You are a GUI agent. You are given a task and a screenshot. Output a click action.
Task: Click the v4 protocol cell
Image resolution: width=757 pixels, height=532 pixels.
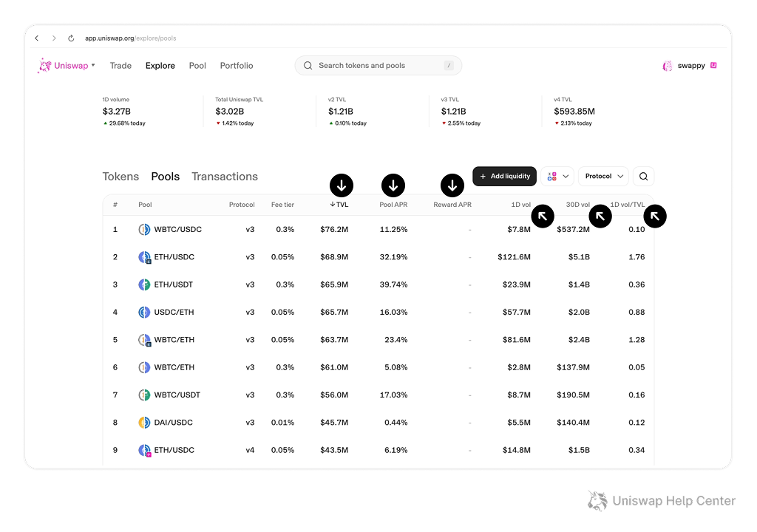click(250, 451)
